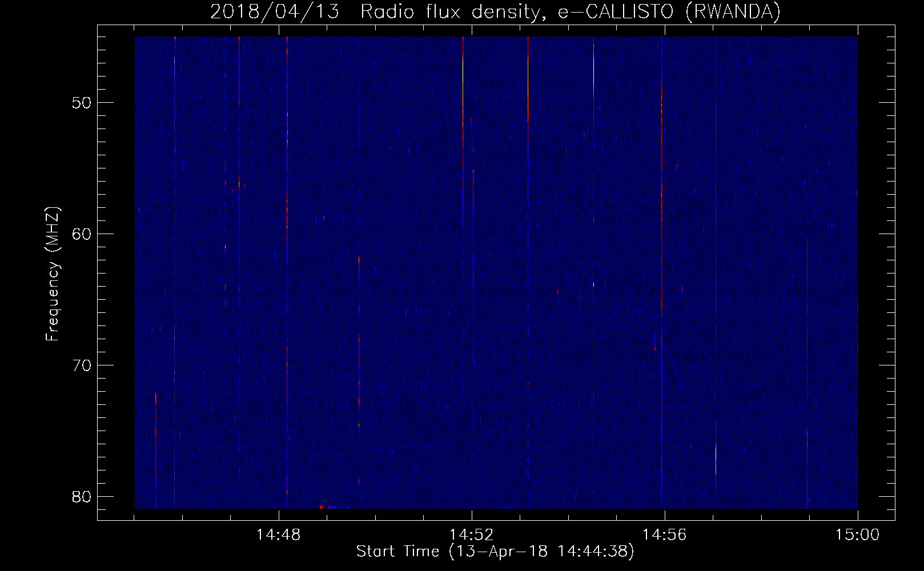924x571 pixels.
Task: Click the plot title '2018/04/13 Radio flux density'
Action: pyautogui.click(x=495, y=11)
